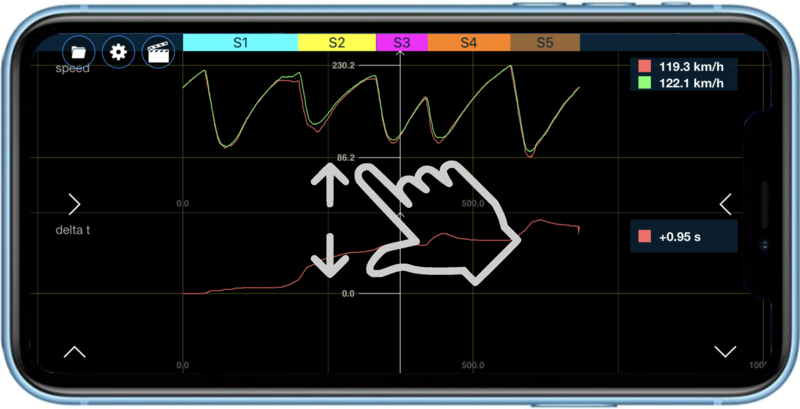Open settings with the gear icon

point(118,52)
